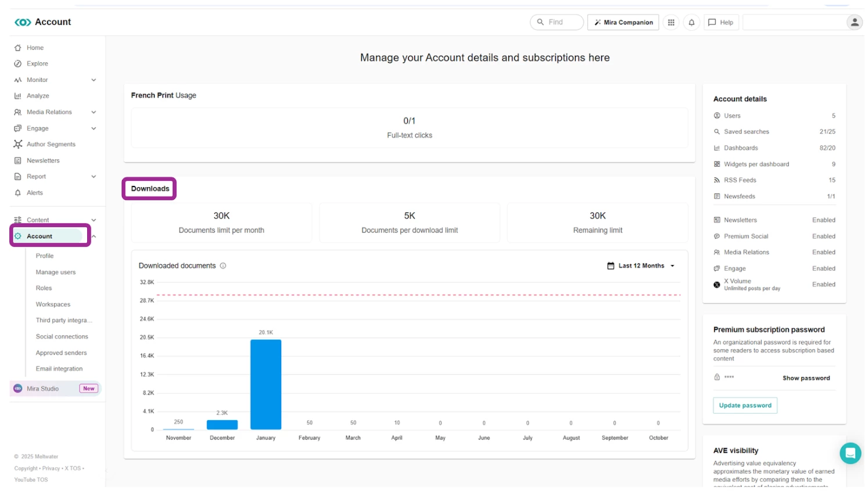This screenshot has height=501, width=868.
Task: Click the Saved searches 21/25 value
Action: 827,132
